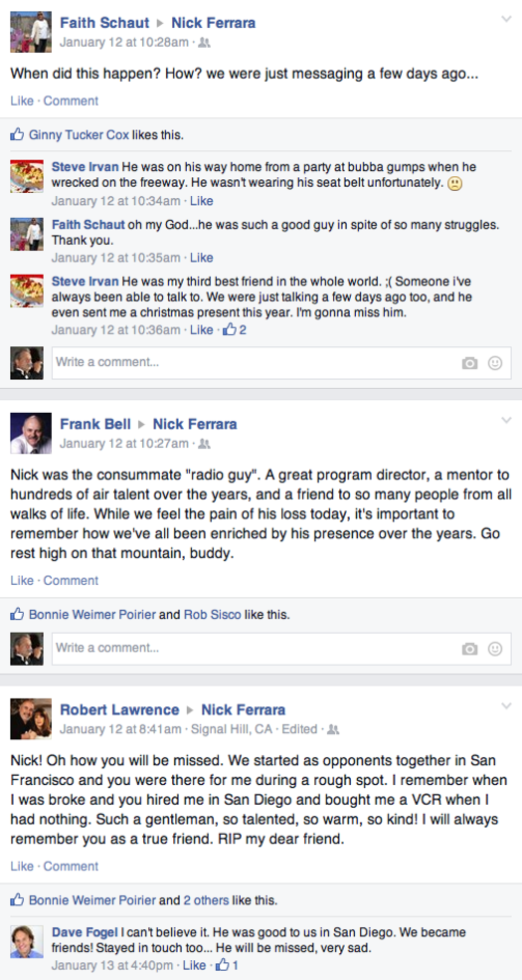522x980 pixels.
Task: Open options chevron on Frank Bell post
Action: [x=506, y=420]
